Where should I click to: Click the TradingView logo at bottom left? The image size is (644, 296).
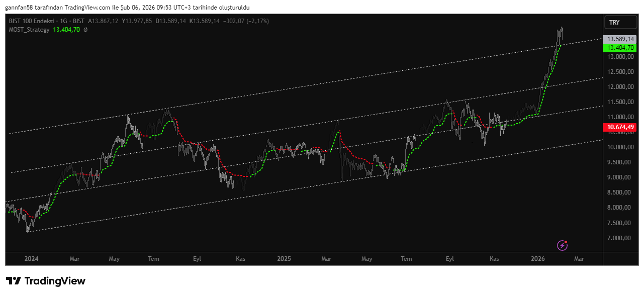[46, 281]
